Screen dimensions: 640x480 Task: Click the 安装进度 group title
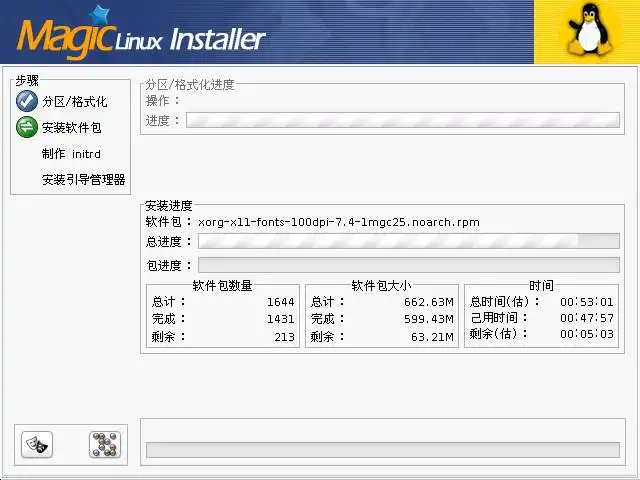pyautogui.click(x=169, y=205)
